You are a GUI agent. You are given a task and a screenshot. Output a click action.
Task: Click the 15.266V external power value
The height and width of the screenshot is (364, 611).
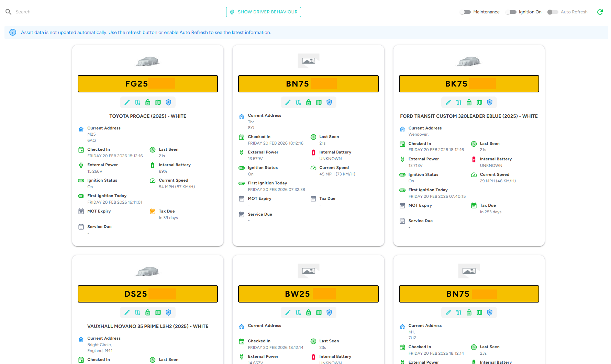95,171
